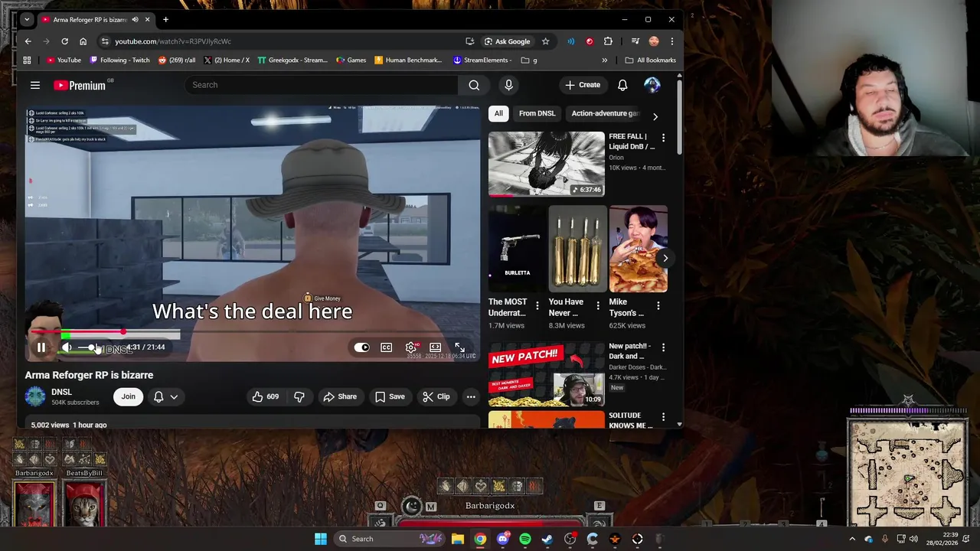Save the video to a playlist
Viewport: 980px width, 551px height.
click(x=389, y=396)
